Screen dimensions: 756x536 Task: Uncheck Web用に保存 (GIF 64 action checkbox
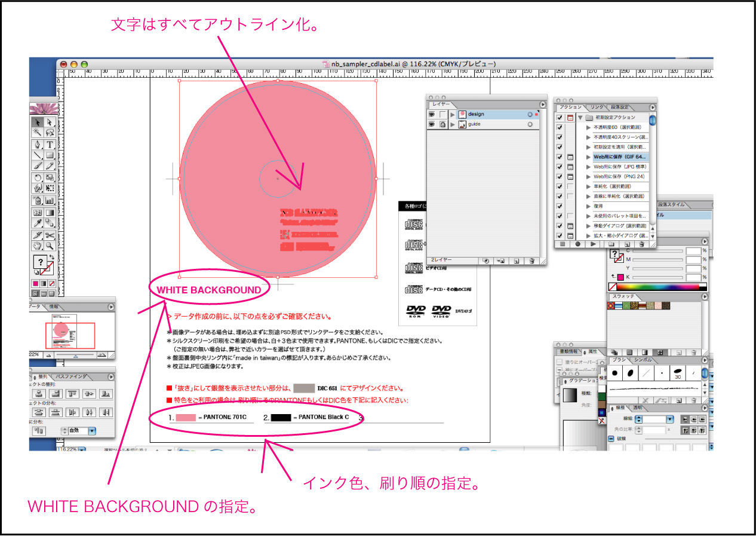[x=560, y=157]
